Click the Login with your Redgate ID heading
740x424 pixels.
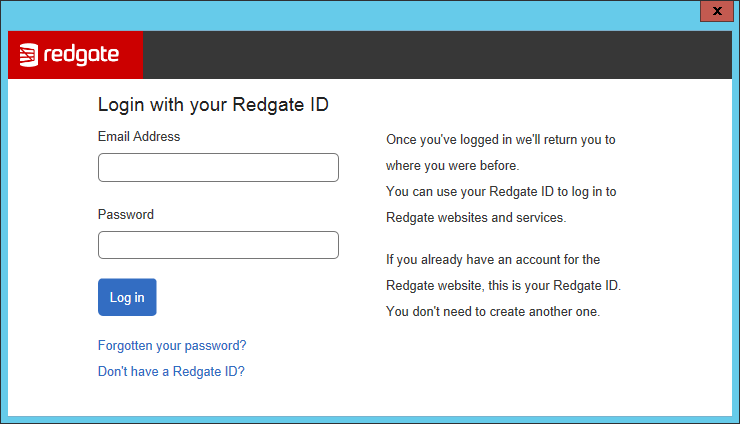pos(213,105)
